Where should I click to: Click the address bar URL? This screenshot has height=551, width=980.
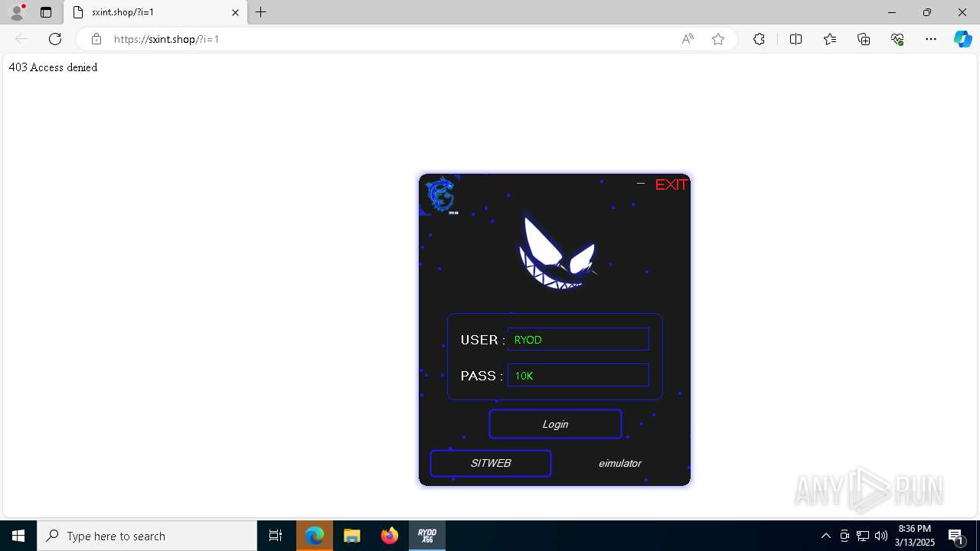tap(167, 39)
